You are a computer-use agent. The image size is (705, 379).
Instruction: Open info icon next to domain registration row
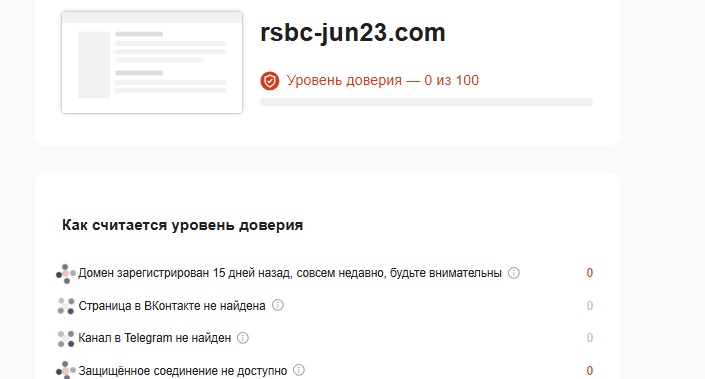[513, 273]
